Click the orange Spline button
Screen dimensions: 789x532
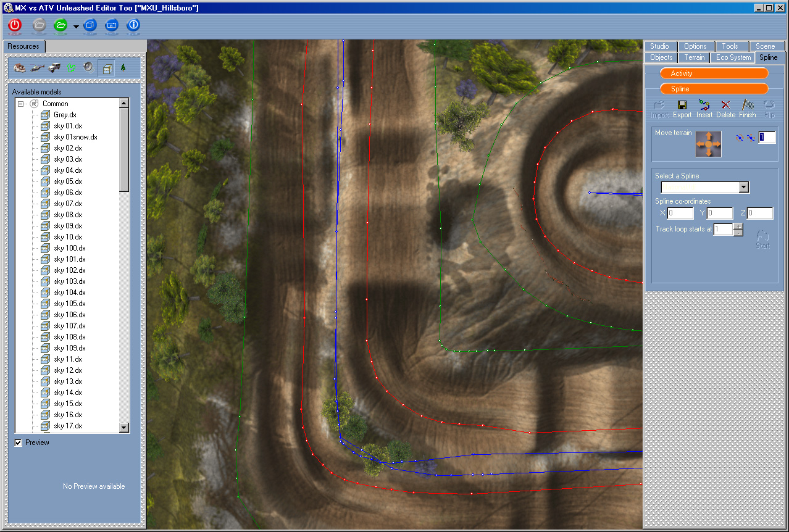714,89
